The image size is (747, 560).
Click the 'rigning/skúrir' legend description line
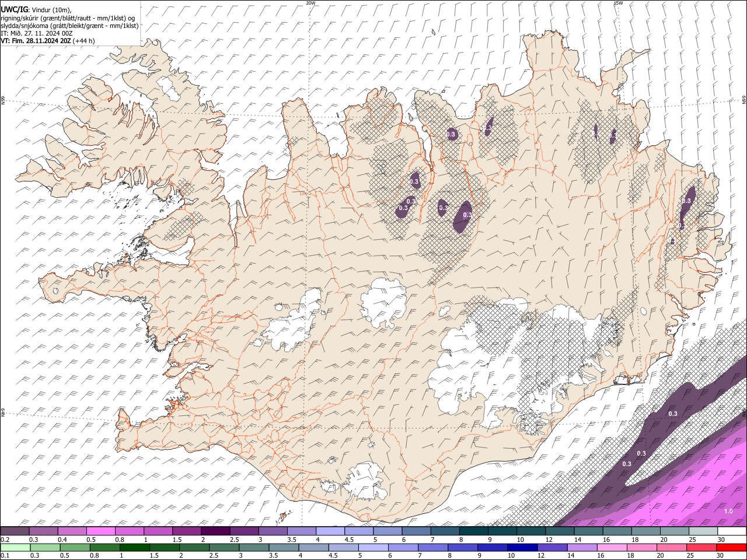[68, 18]
